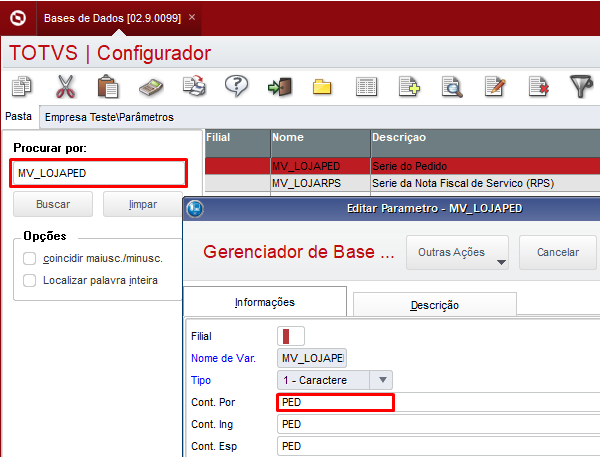Click the list view table icon
This screenshot has width=600, height=457.
[366, 86]
